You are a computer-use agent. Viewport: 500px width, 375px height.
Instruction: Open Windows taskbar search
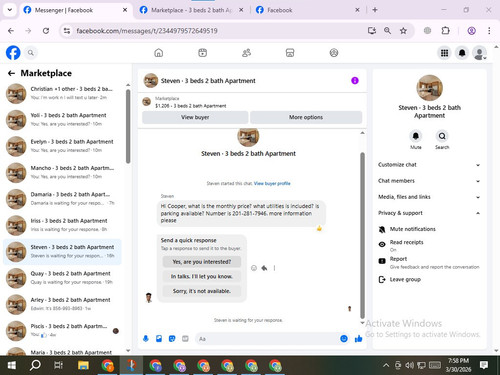click(35, 365)
